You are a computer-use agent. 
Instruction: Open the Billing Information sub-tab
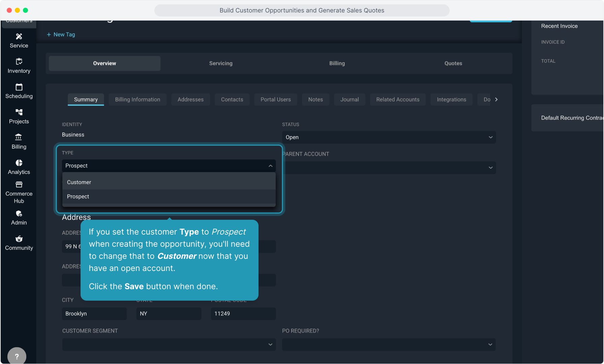tap(138, 99)
